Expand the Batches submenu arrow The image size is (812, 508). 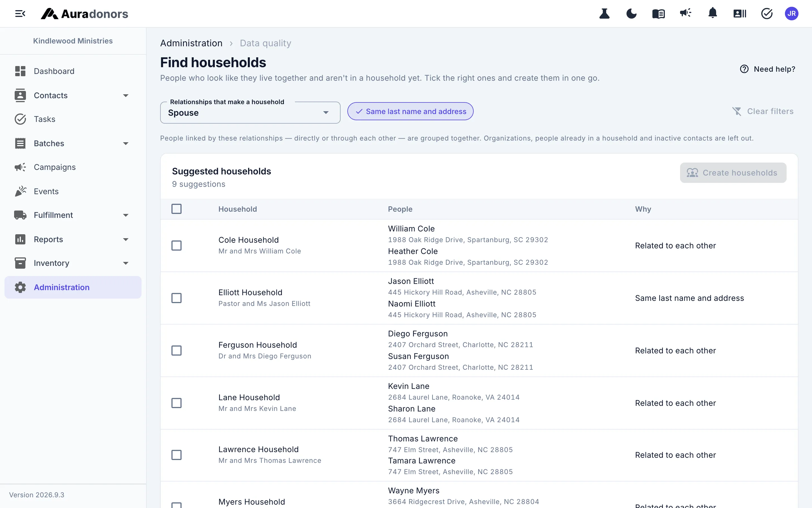point(125,143)
